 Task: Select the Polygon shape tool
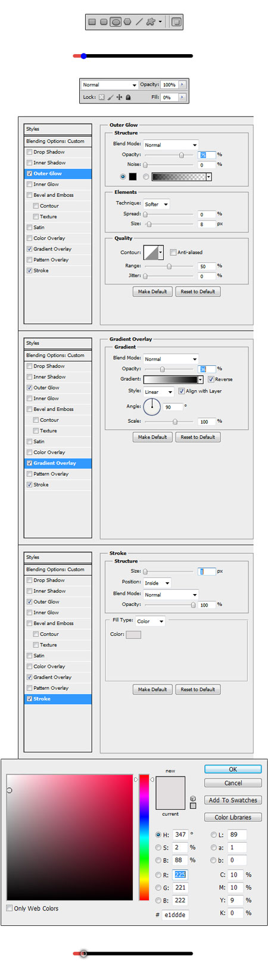[x=127, y=22]
